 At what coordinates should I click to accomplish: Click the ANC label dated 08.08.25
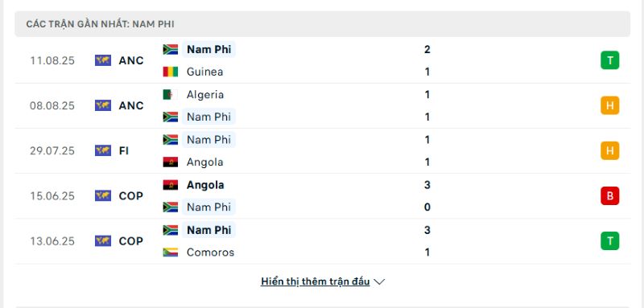pos(131,106)
